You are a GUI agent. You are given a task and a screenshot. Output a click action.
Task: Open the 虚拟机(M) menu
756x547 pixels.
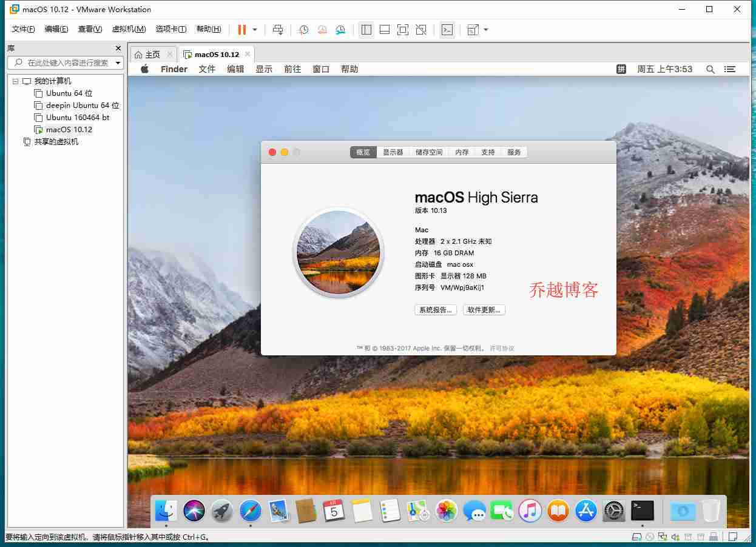pyautogui.click(x=129, y=29)
